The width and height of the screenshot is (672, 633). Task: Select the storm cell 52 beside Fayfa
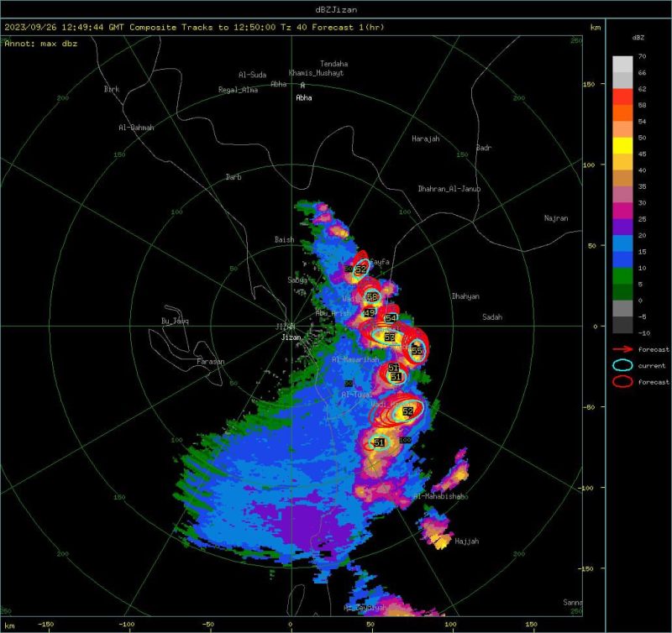(x=361, y=269)
